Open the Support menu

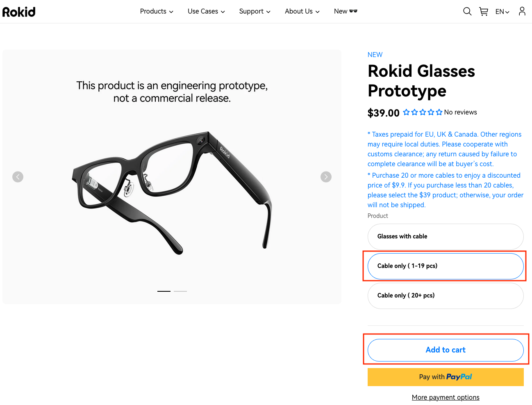[255, 11]
